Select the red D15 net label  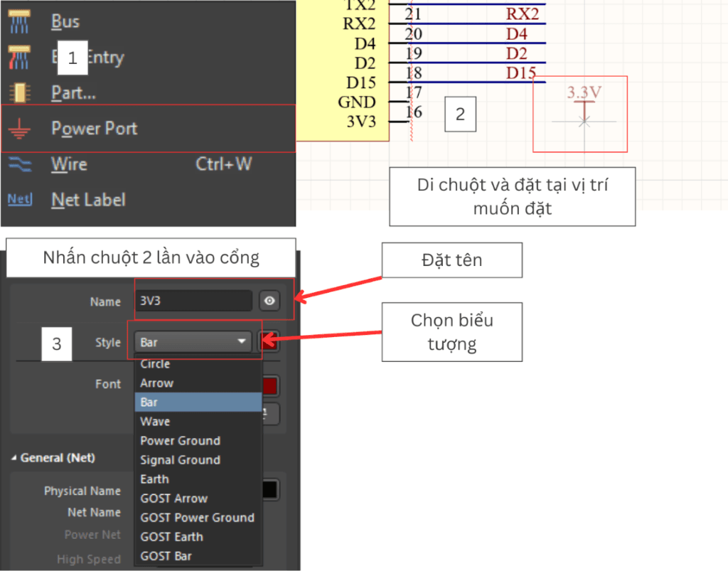520,73
